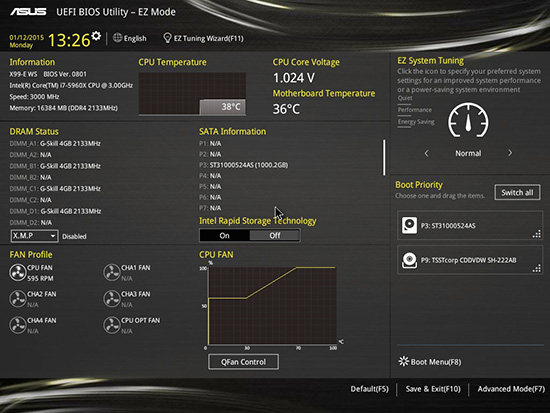The width and height of the screenshot is (550, 413).
Task: Click the Switch all button
Action: click(x=517, y=192)
